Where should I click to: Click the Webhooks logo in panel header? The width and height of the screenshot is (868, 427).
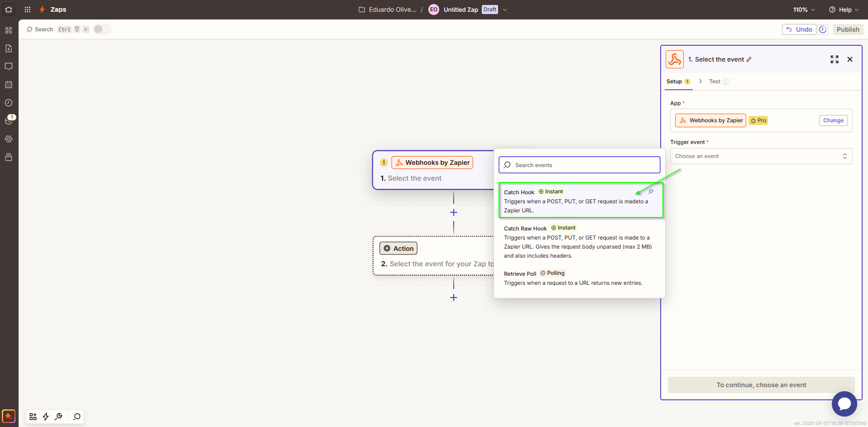click(675, 59)
